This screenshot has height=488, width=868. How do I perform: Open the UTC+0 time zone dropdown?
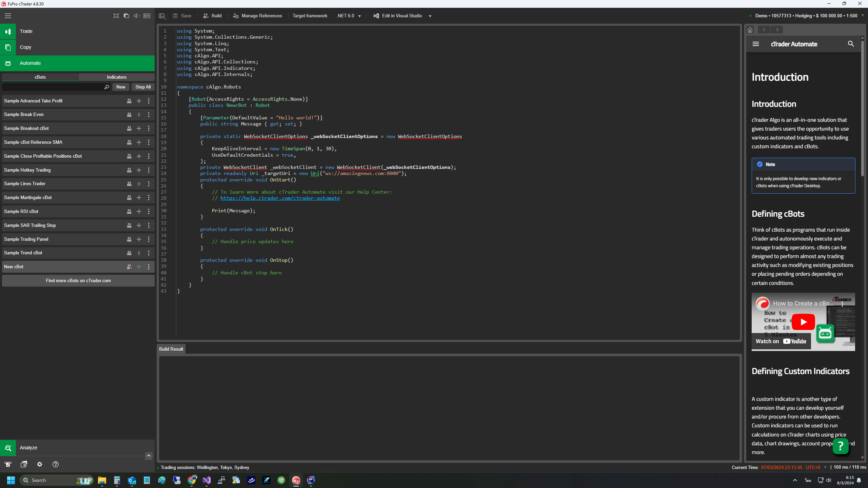pos(816,468)
